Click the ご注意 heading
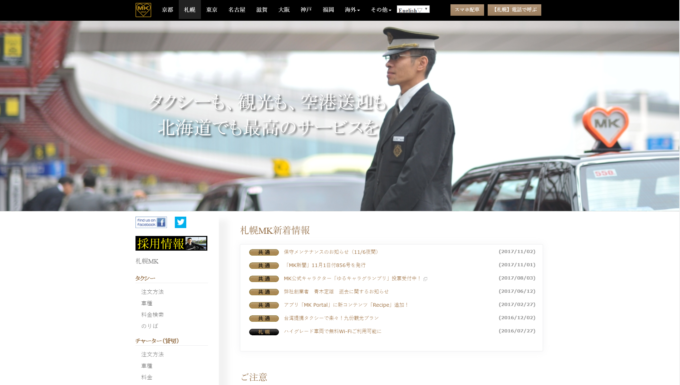The height and width of the screenshot is (385, 680). click(254, 377)
